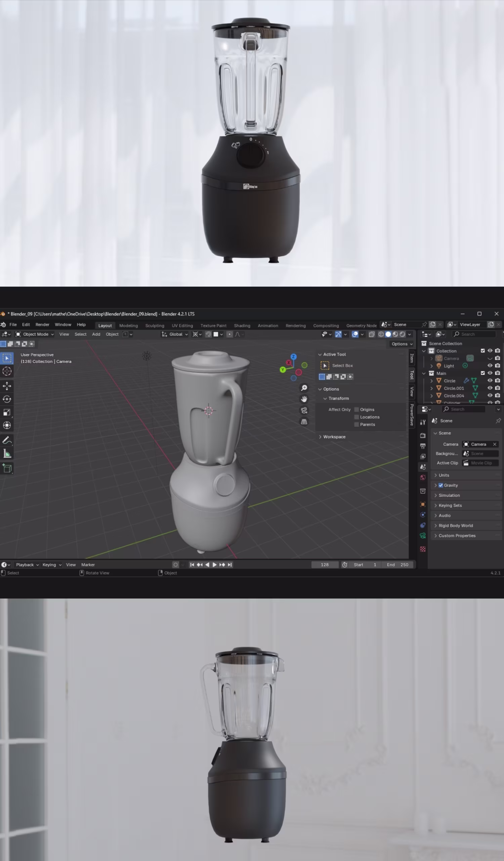Image resolution: width=504 pixels, height=861 pixels.
Task: Open the Tool properties tab icon
Action: coord(423,422)
